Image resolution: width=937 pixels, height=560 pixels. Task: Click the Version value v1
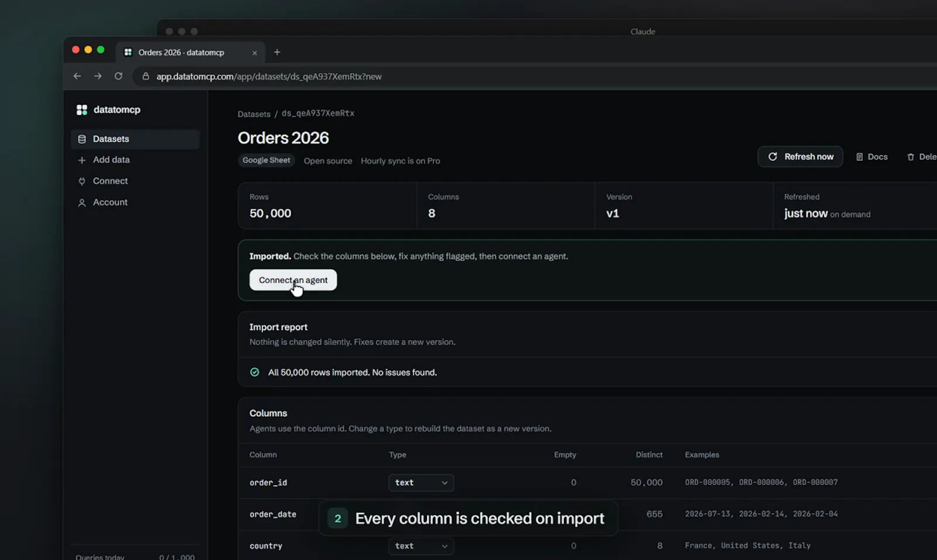(x=613, y=214)
